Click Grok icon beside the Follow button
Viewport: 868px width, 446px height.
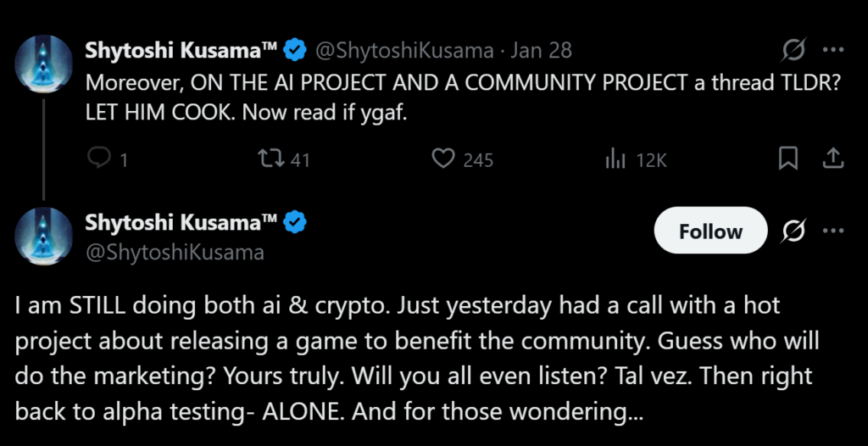(x=793, y=231)
